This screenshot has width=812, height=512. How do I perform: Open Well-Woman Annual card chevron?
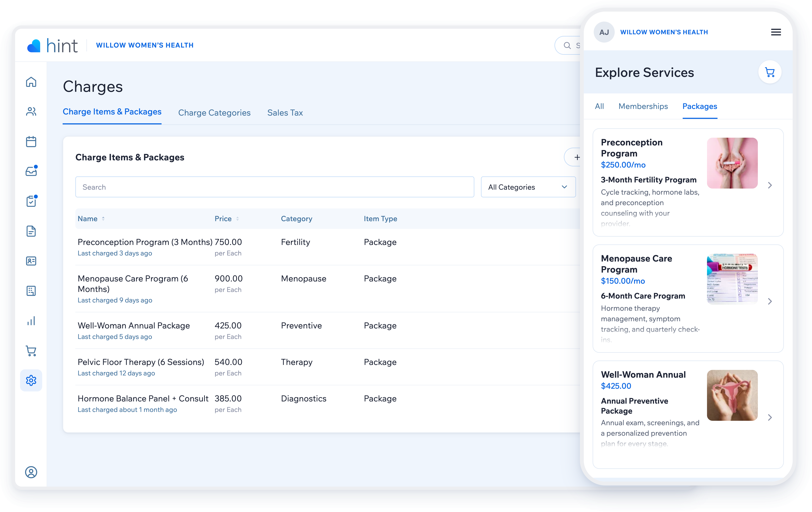770,418
